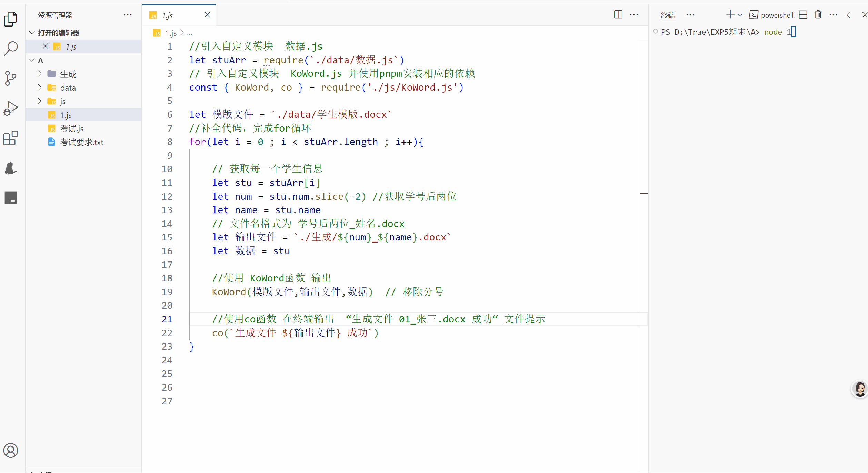Screen dimensions: 868x473
Task: Expand the data folder
Action: point(68,88)
